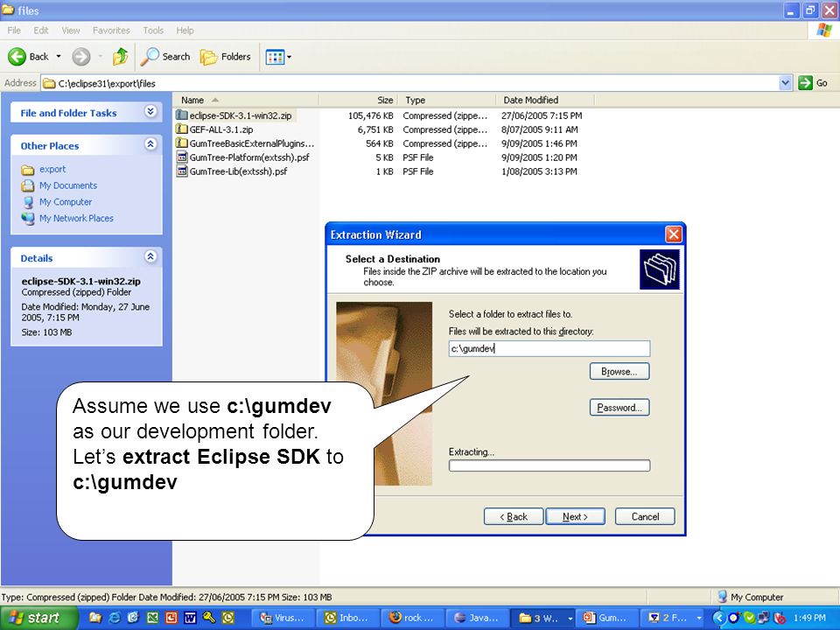Go up one folder level
Image resolution: width=840 pixels, height=630 pixels.
tap(120, 56)
